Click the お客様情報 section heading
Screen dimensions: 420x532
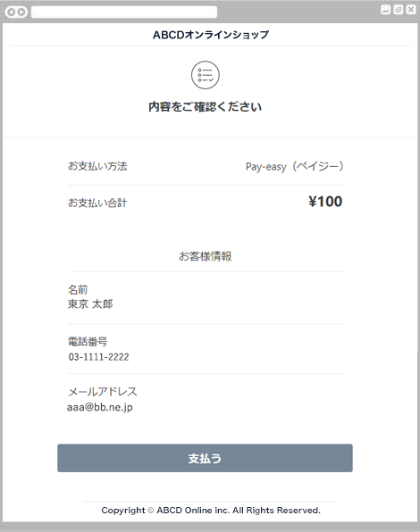[205, 256]
